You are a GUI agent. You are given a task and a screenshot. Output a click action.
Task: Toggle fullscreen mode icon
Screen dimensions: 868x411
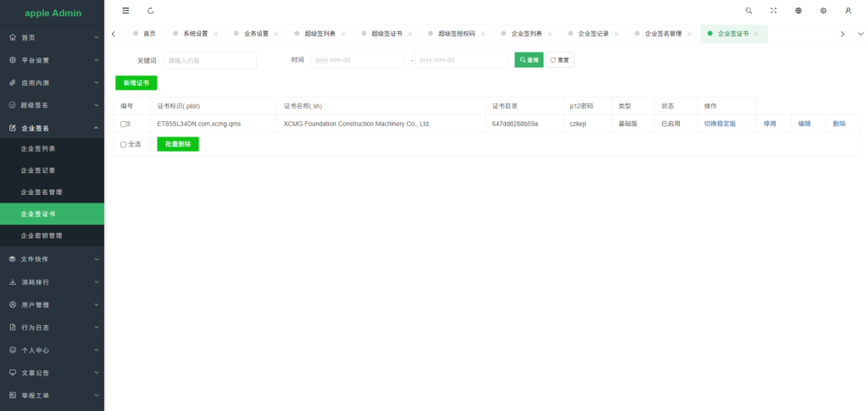click(773, 10)
